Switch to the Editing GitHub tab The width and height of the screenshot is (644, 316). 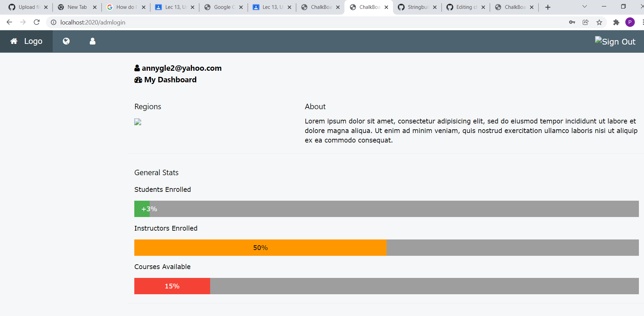[465, 7]
